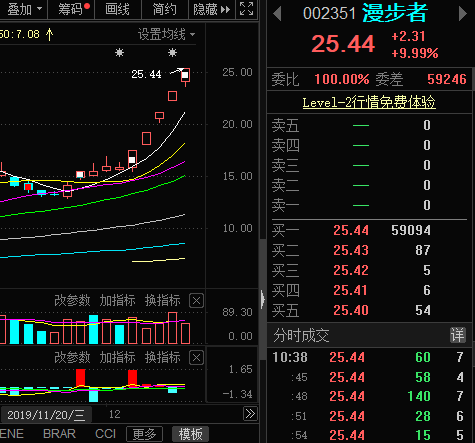
Task: Click 25.44 high price label on chart
Action: coord(146,74)
